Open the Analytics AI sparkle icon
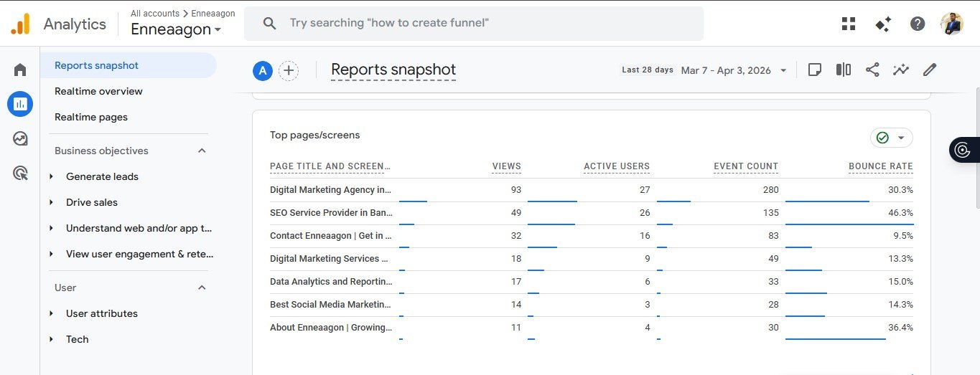Image resolution: width=980 pixels, height=375 pixels. click(x=883, y=24)
